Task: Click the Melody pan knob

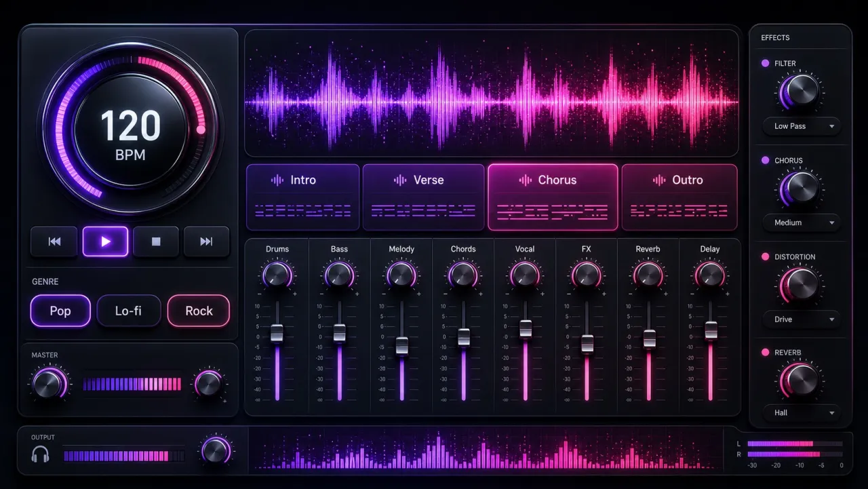Action: point(401,275)
